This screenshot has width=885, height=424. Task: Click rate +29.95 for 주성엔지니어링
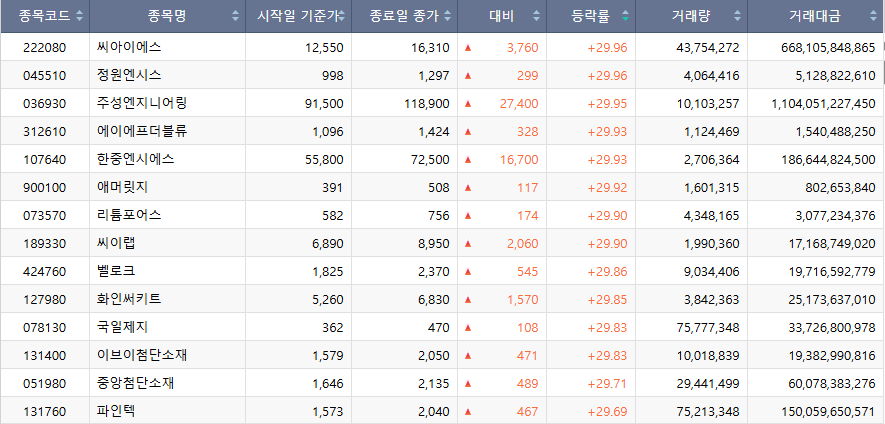point(607,104)
